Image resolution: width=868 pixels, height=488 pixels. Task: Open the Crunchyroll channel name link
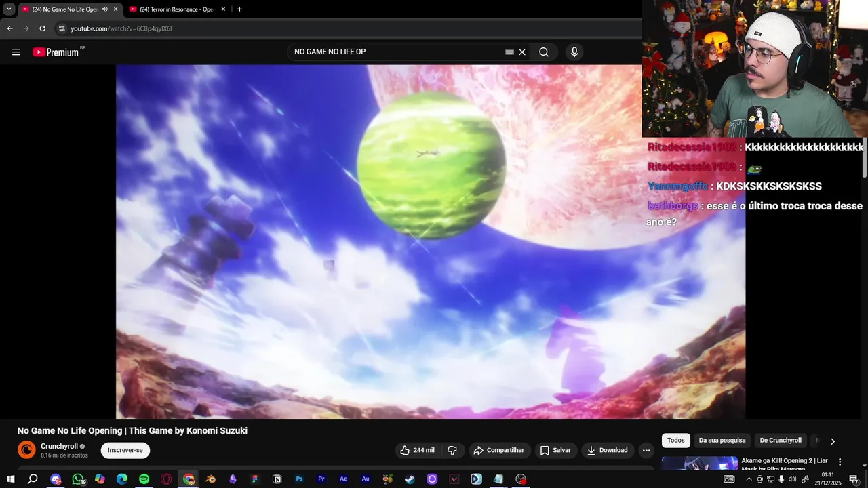pos(59,446)
